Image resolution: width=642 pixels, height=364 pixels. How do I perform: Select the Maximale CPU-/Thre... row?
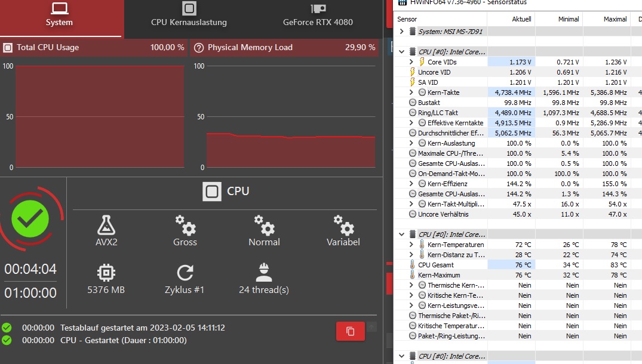(518, 153)
